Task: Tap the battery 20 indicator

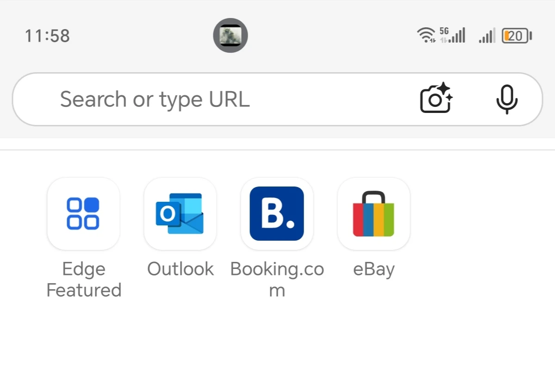Action: tap(517, 36)
